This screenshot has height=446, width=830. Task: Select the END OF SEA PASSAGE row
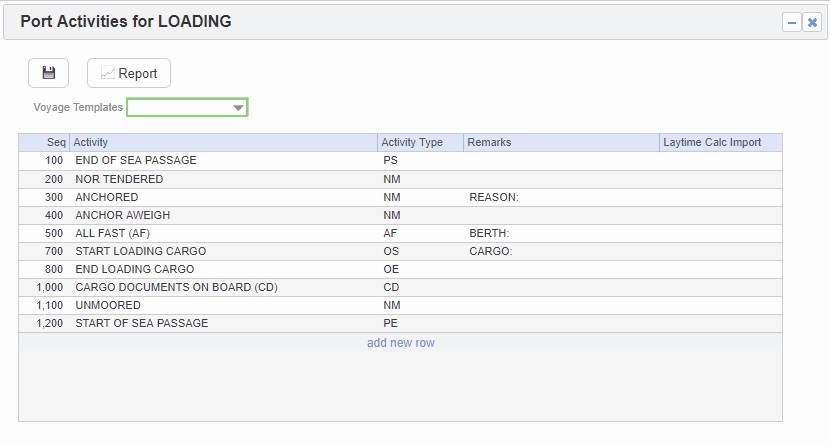[x=136, y=160]
